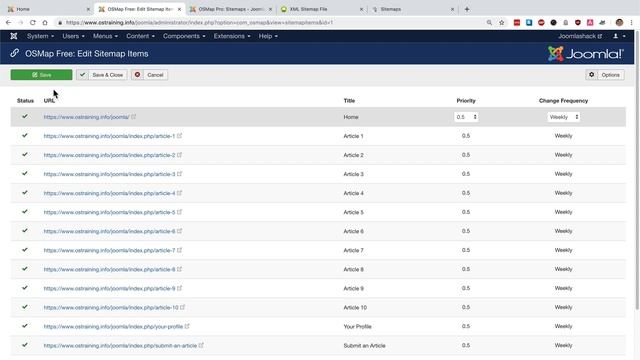The height and width of the screenshot is (360, 640).
Task: Open new browser tab with plus
Action: pos(467,9)
